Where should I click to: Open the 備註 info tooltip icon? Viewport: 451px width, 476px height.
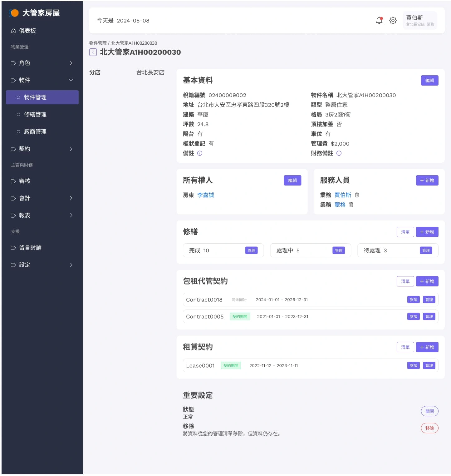(200, 153)
